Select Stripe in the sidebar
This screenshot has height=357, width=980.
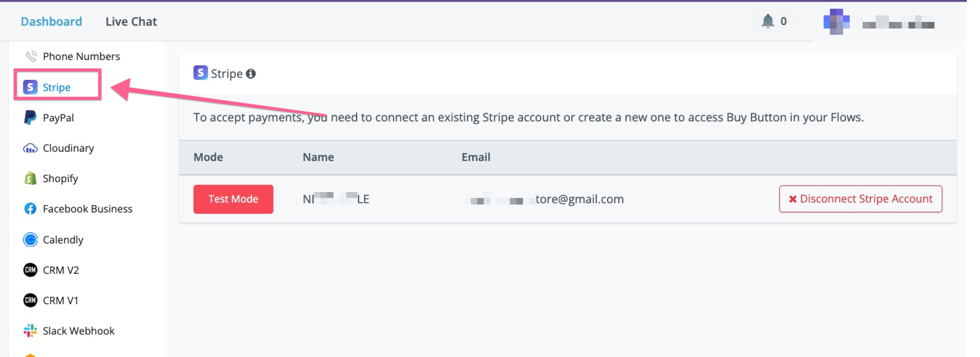click(57, 87)
